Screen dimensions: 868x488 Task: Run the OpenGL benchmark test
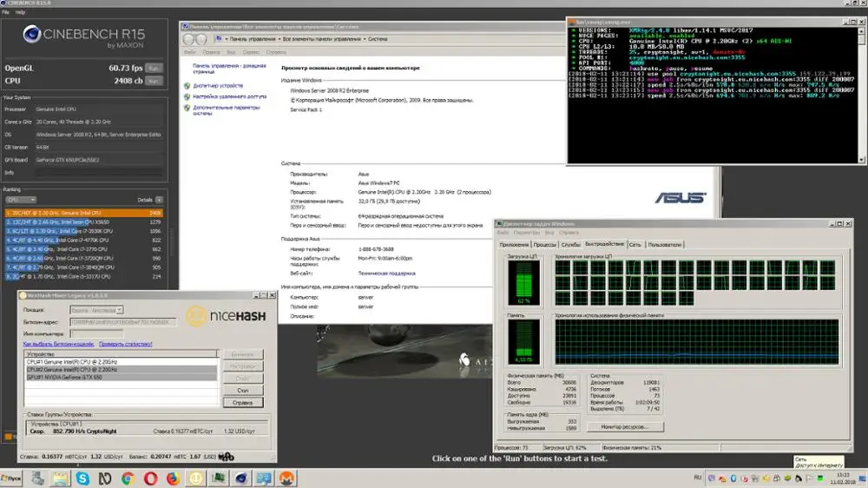(153, 68)
